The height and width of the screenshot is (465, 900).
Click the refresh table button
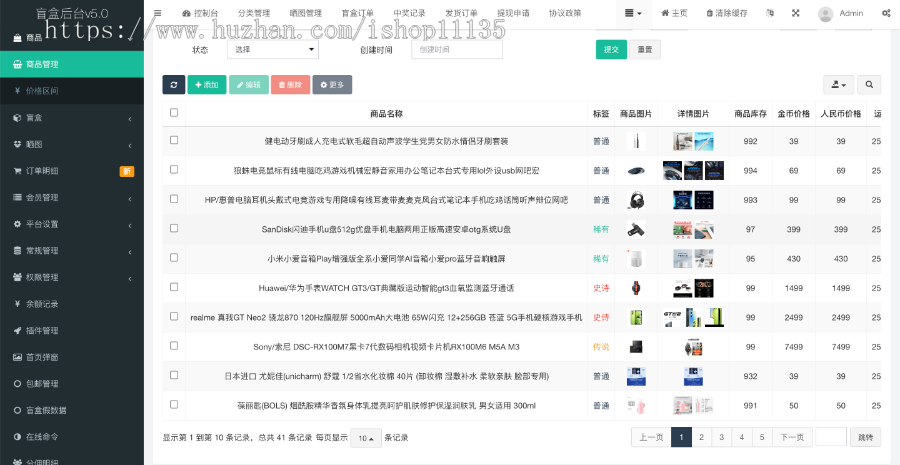pos(173,84)
